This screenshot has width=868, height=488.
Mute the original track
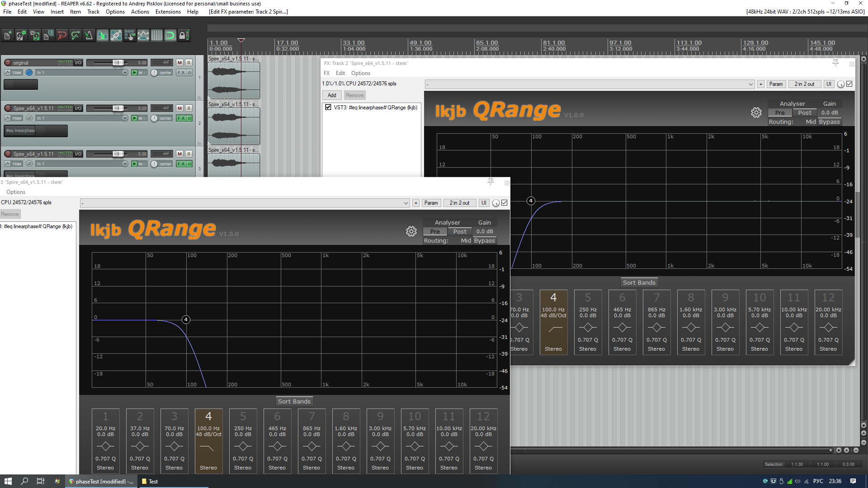[180, 63]
